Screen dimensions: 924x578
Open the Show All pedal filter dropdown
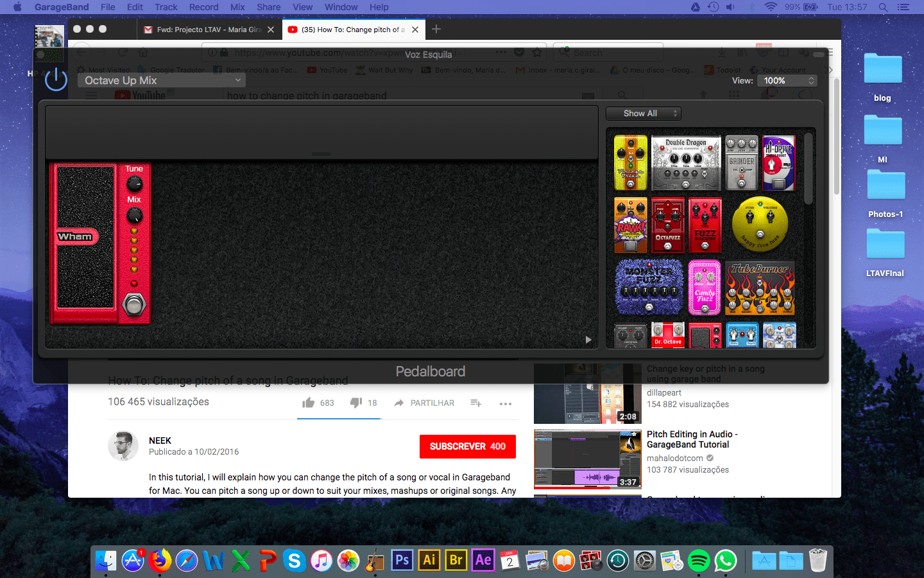[x=643, y=114]
